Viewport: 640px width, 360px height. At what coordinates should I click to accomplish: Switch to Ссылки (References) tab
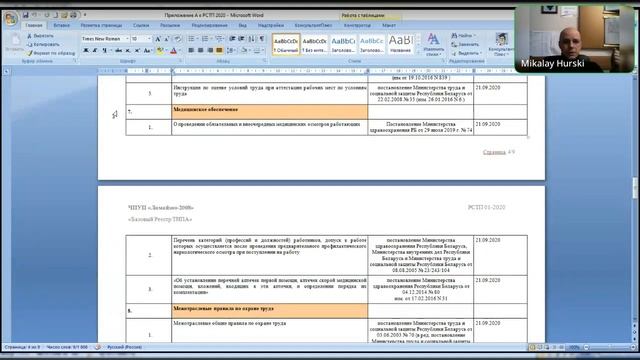point(141,25)
